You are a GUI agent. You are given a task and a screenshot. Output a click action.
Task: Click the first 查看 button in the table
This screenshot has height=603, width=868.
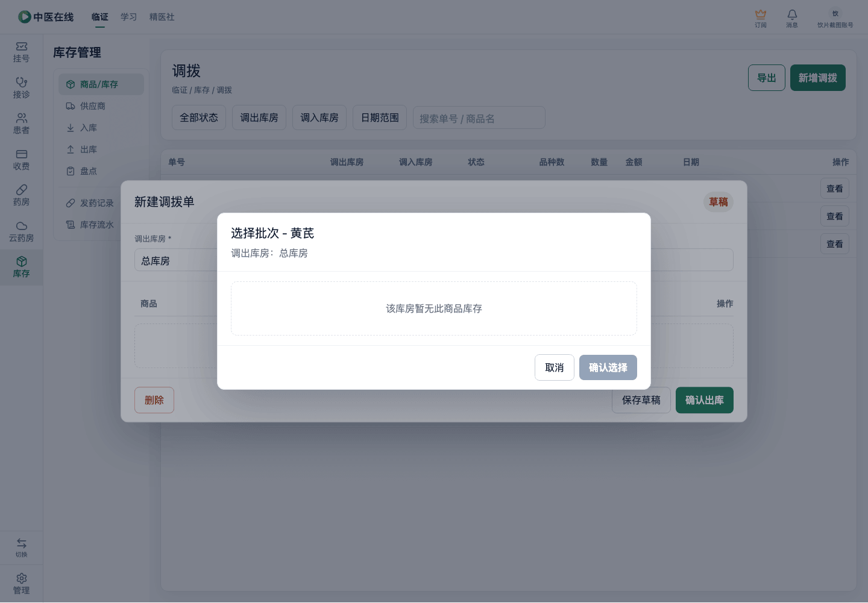(835, 189)
